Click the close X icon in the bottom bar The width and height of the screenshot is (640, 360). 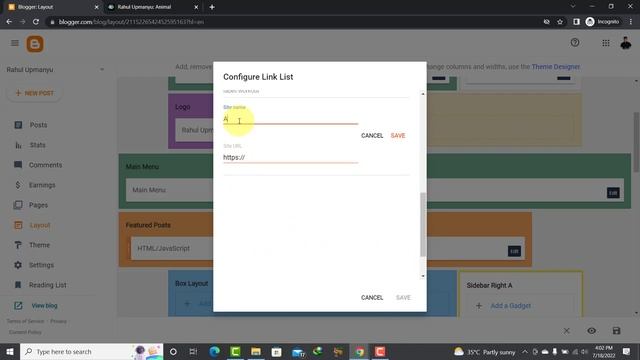click(567, 331)
